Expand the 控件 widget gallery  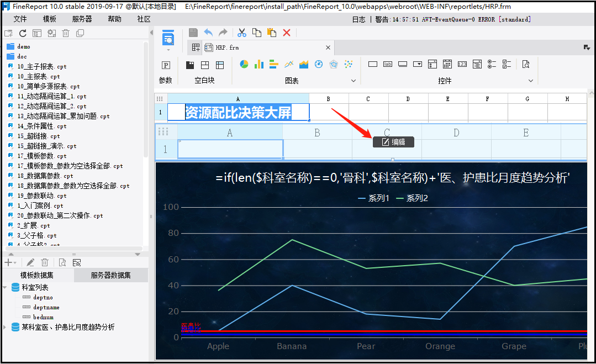tap(531, 81)
